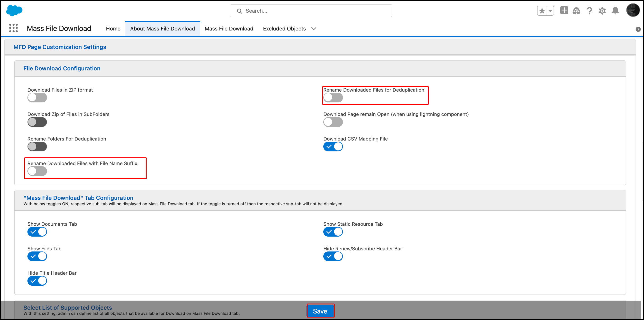644x320 pixels.
Task: Open the Favorites list dropdown arrow
Action: [550, 11]
